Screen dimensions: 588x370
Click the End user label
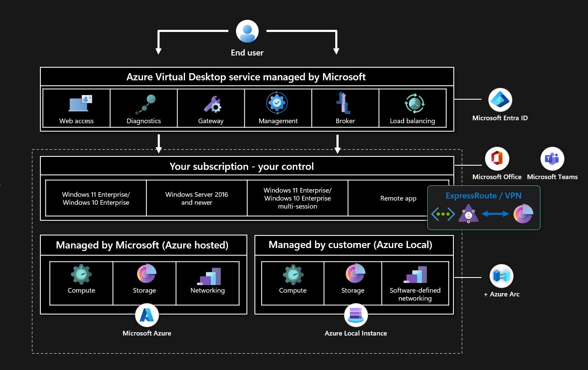[247, 53]
